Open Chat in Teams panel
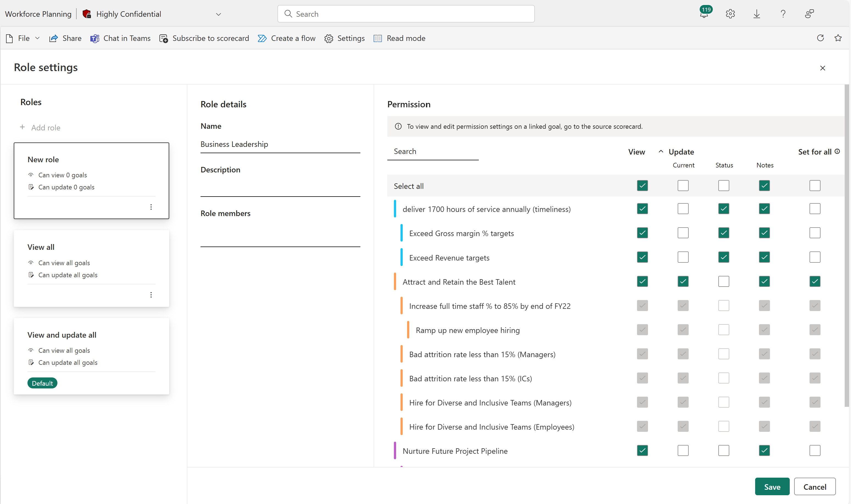Image resolution: width=851 pixels, height=504 pixels. pos(119,38)
